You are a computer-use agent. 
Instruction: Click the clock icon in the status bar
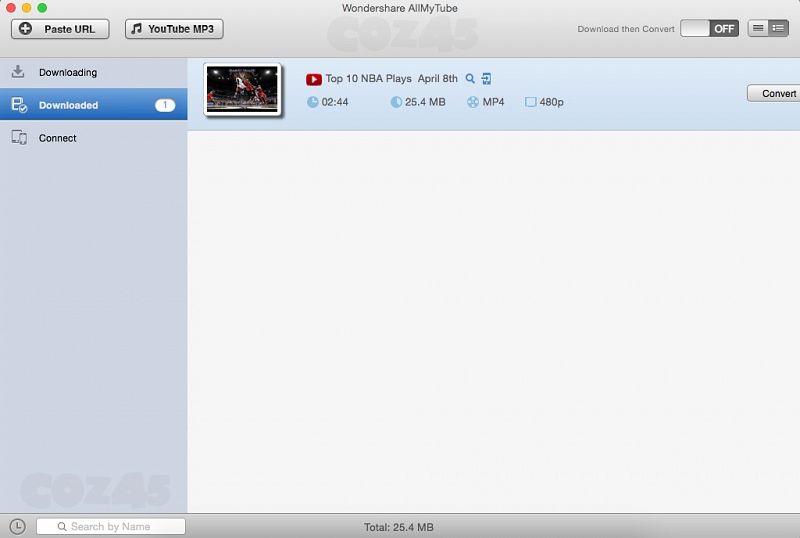pyautogui.click(x=17, y=526)
